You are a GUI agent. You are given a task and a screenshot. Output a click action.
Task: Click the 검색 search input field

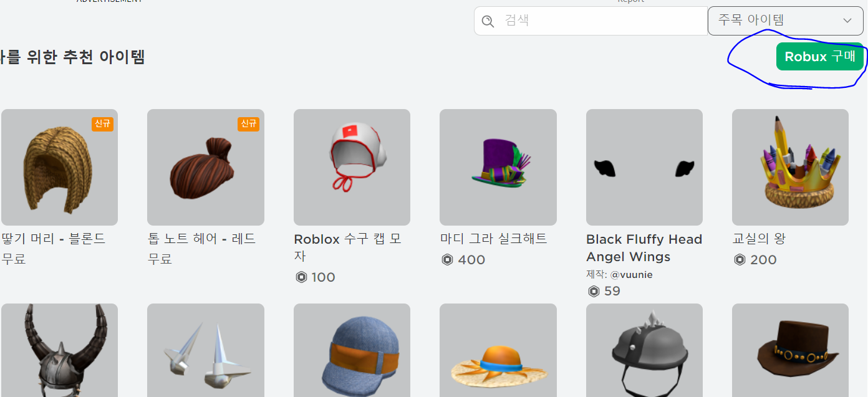point(591,21)
